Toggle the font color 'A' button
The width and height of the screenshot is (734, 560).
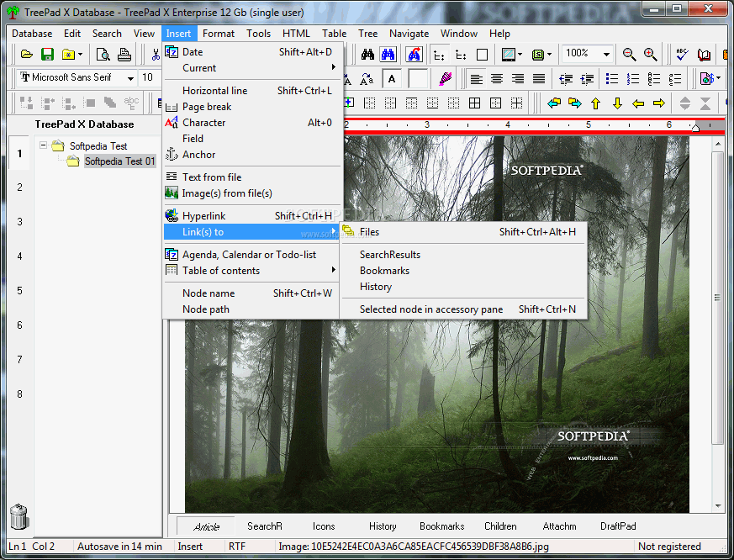[392, 79]
